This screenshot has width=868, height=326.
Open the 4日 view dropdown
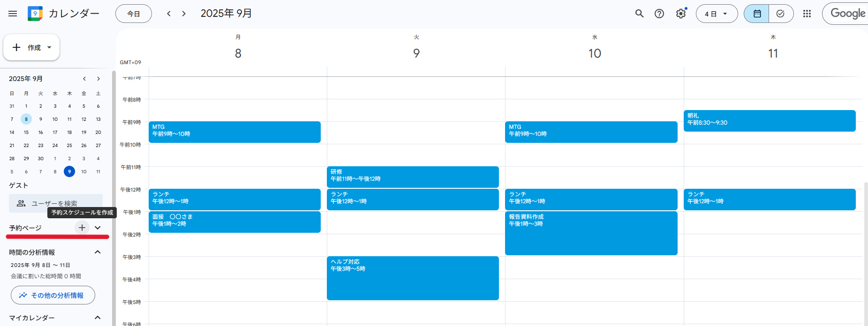coord(717,14)
